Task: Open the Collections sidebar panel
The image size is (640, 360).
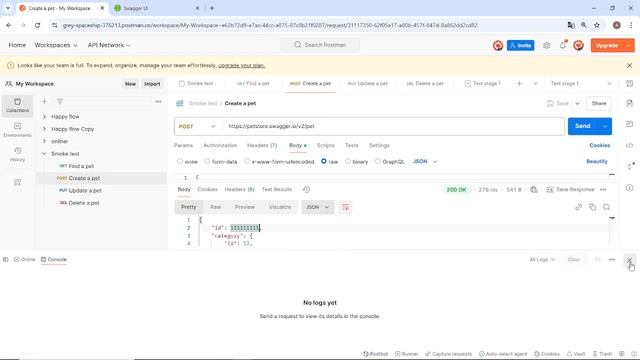Action: (17, 105)
